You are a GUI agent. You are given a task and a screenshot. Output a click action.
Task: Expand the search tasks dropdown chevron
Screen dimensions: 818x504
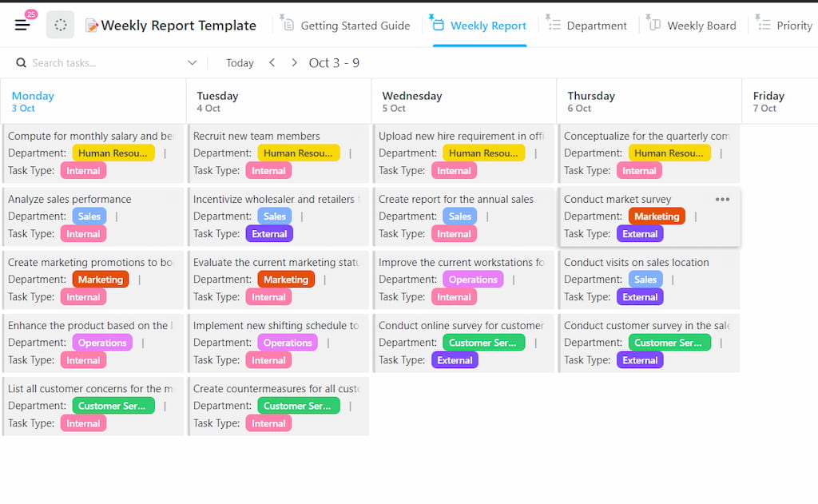tap(193, 62)
